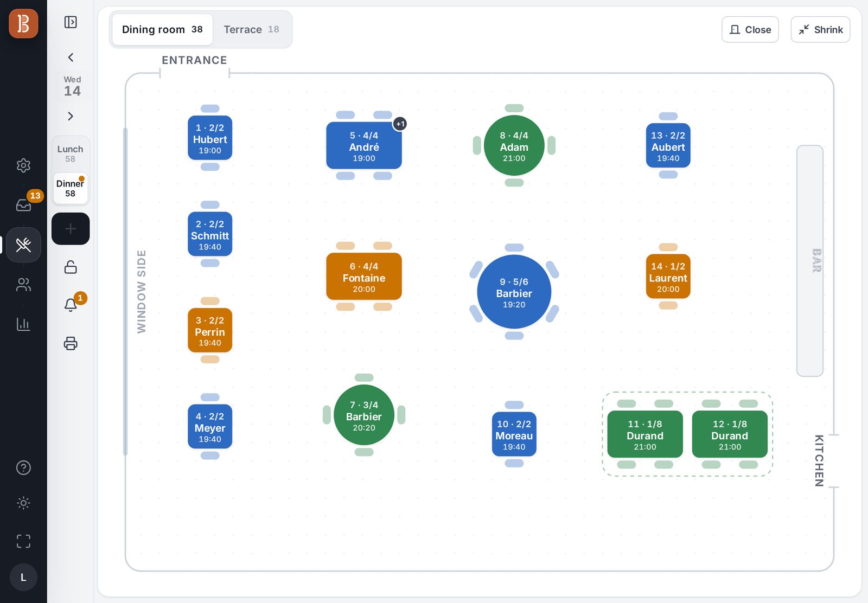
Task: Select table 5 André reservation
Action: tap(364, 146)
